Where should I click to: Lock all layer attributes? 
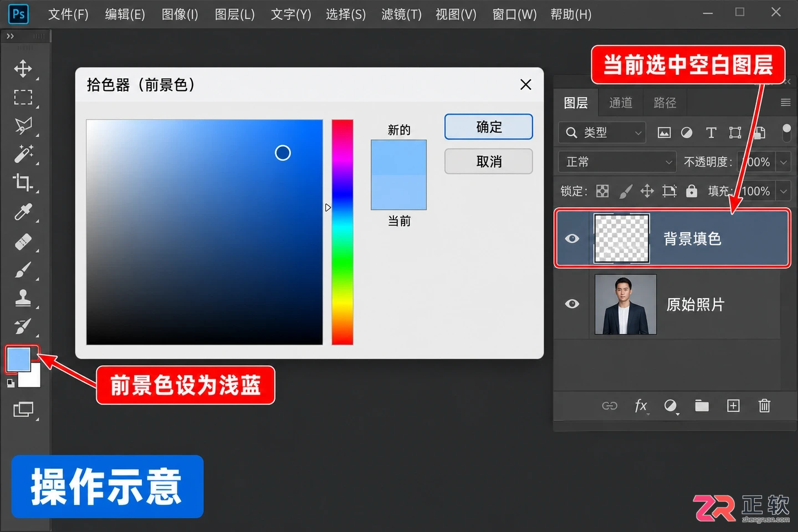pyautogui.click(x=692, y=191)
